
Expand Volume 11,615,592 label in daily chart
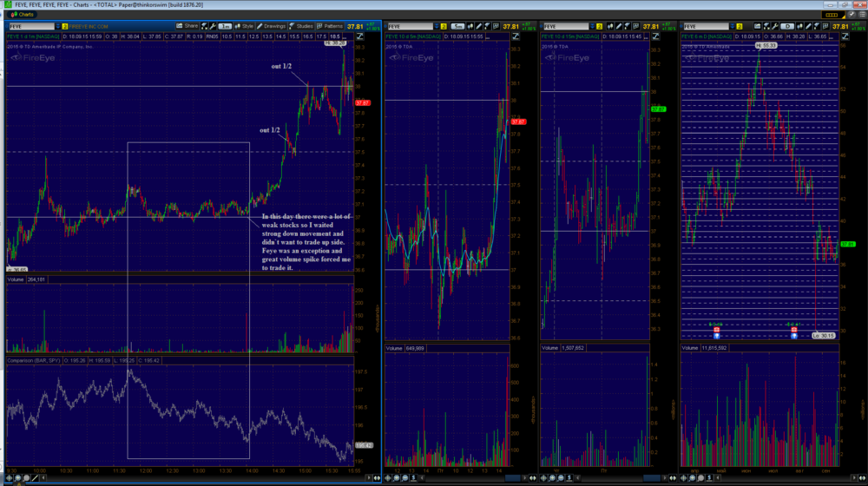[x=706, y=348]
